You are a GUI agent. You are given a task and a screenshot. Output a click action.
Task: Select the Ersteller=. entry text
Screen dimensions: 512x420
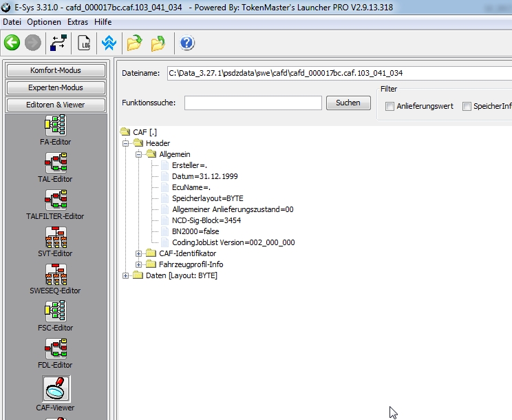click(x=189, y=165)
